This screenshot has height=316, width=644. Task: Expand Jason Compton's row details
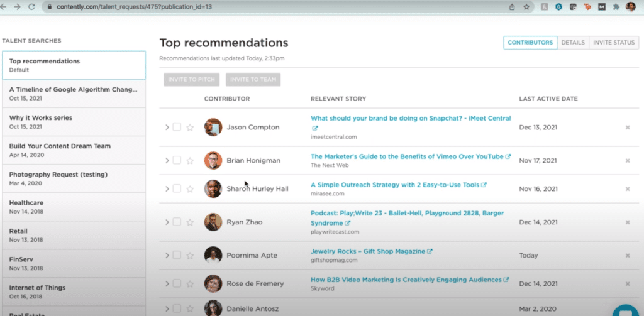[167, 128]
